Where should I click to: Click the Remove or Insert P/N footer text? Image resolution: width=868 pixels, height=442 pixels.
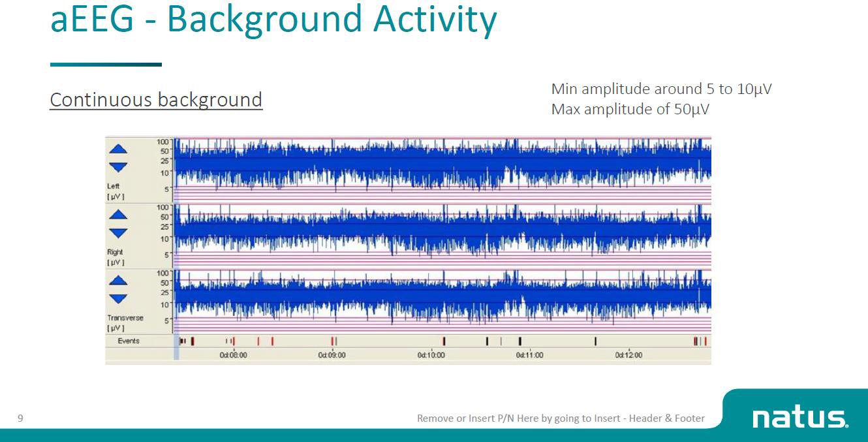click(561, 418)
